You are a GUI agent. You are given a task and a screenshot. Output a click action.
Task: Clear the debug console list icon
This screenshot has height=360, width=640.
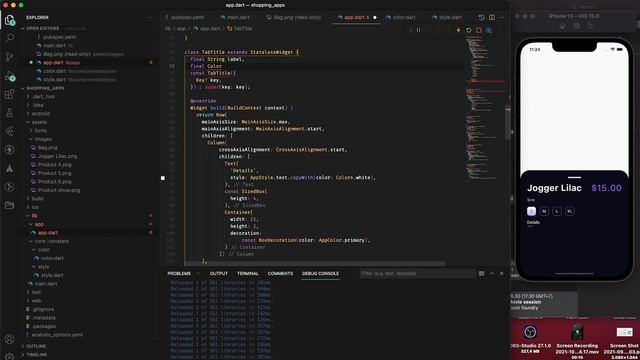[x=482, y=273]
